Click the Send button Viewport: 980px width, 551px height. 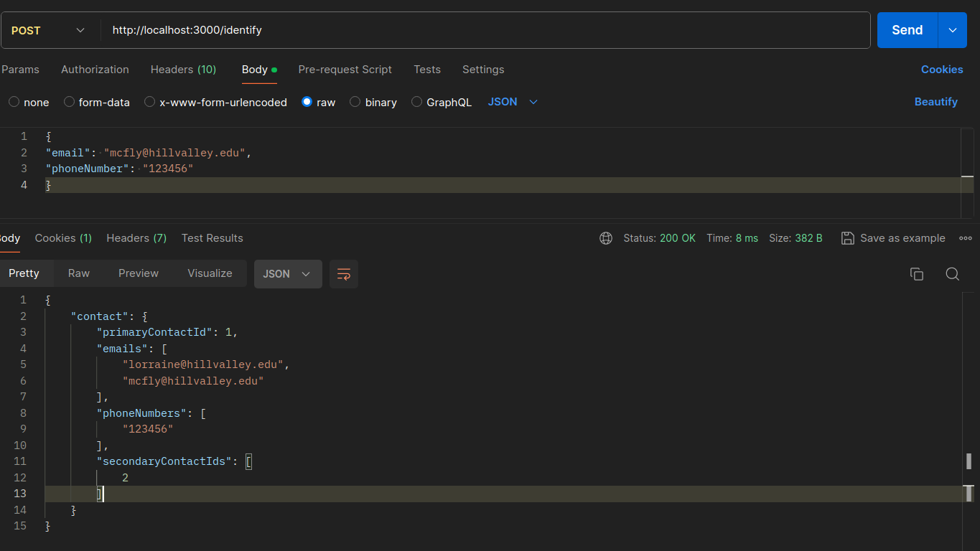click(x=907, y=30)
